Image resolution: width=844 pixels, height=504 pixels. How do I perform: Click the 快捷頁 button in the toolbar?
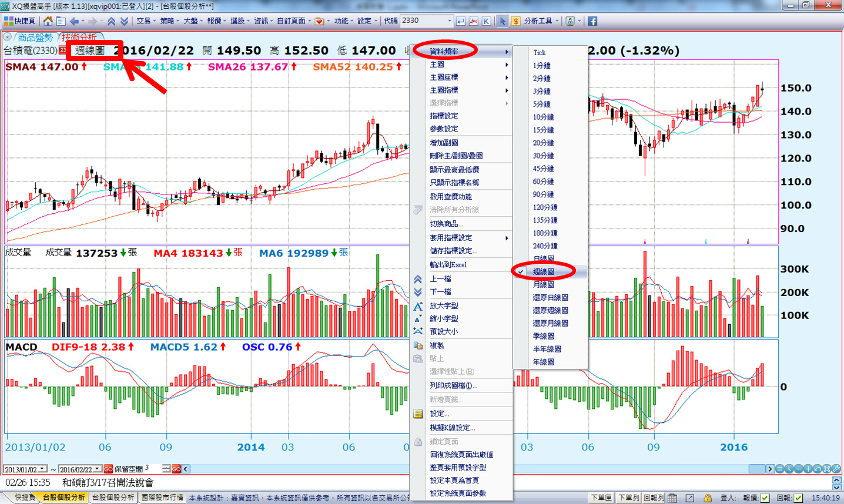20,21
